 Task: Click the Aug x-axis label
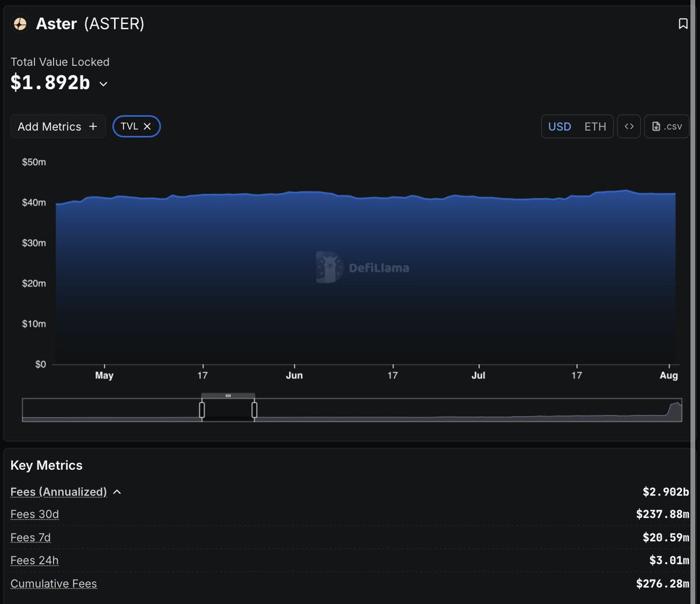click(x=668, y=375)
